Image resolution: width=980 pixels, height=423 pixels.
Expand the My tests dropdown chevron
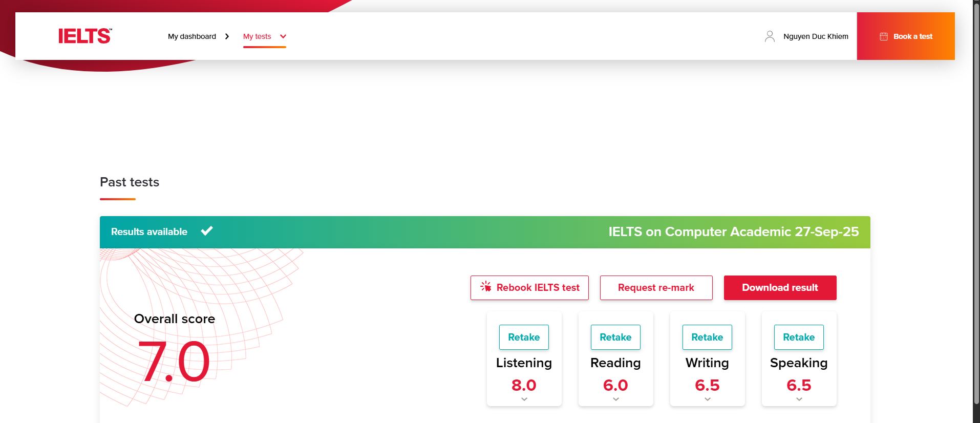283,36
